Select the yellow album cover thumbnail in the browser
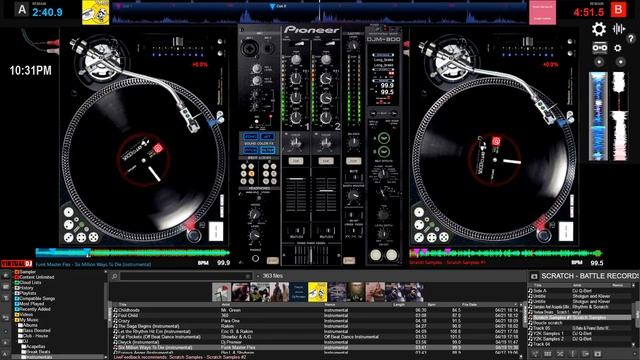The height and width of the screenshot is (360, 640). click(318, 292)
